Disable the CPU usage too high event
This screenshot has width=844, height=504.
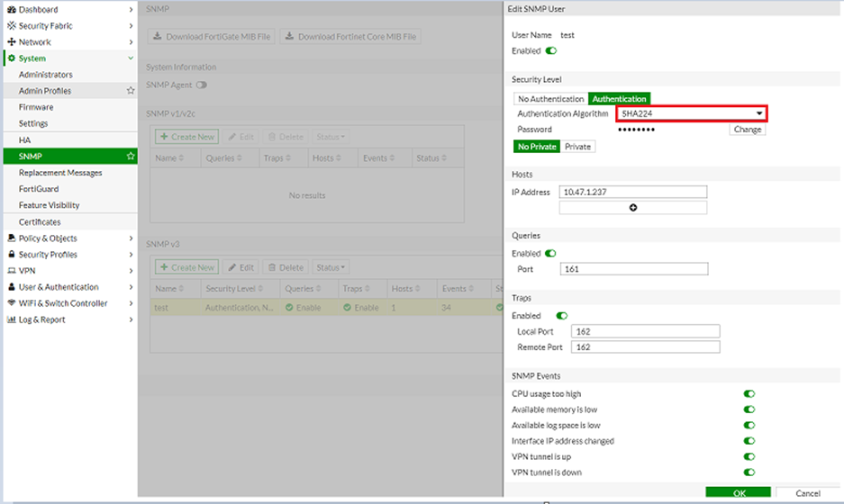pyautogui.click(x=749, y=394)
